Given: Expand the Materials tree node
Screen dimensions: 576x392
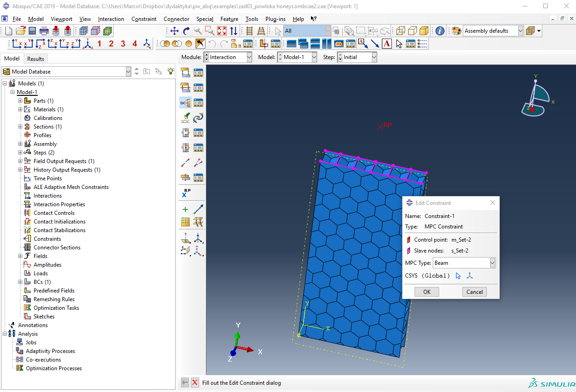Looking at the screenshot, I should [x=20, y=109].
